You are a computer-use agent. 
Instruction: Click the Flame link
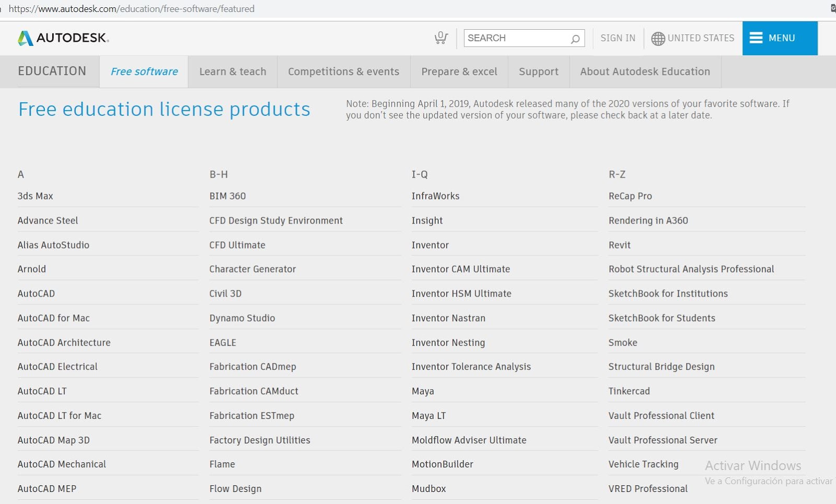coord(222,464)
